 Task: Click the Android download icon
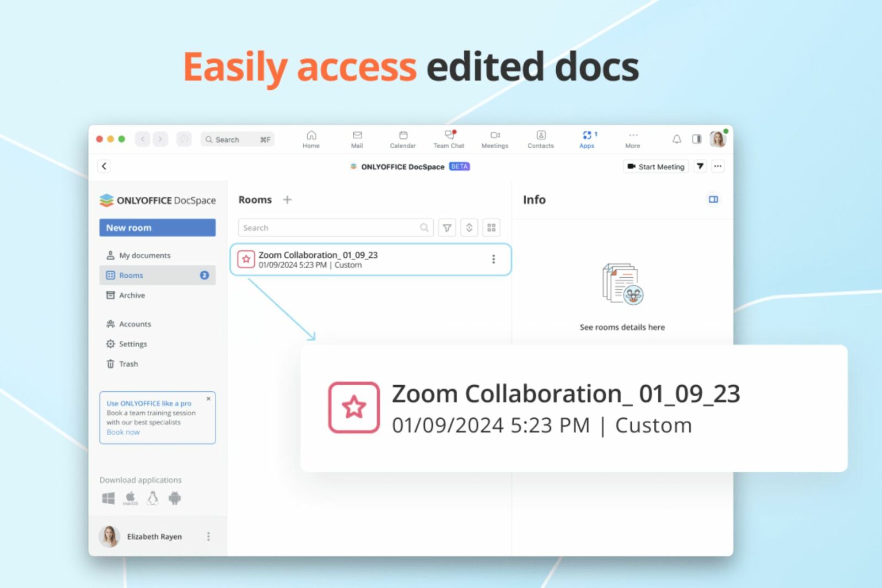[175, 498]
